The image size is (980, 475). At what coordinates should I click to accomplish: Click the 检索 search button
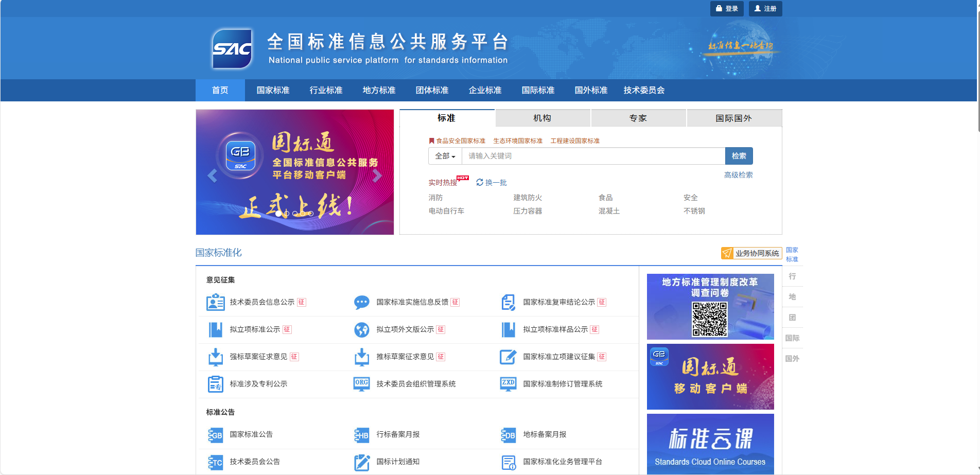739,155
